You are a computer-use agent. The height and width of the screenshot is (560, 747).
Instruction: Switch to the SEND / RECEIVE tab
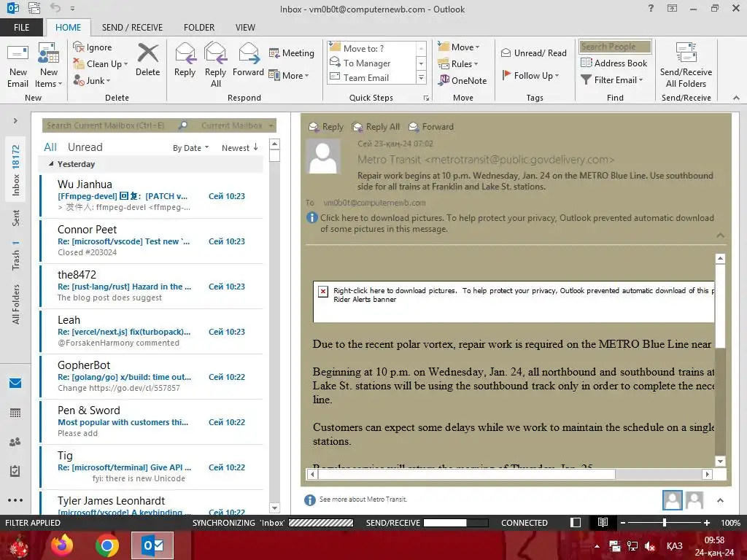(x=132, y=27)
